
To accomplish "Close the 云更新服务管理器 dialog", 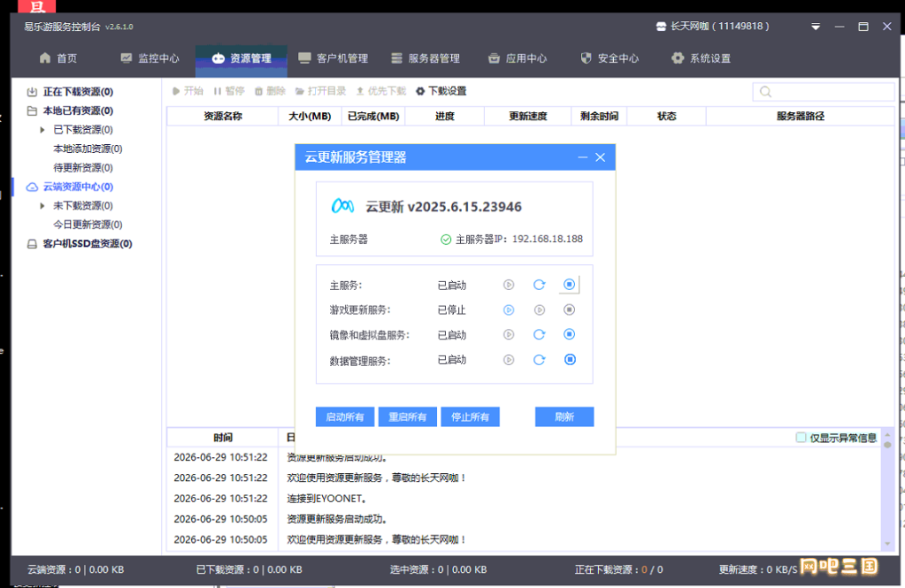I will point(601,157).
